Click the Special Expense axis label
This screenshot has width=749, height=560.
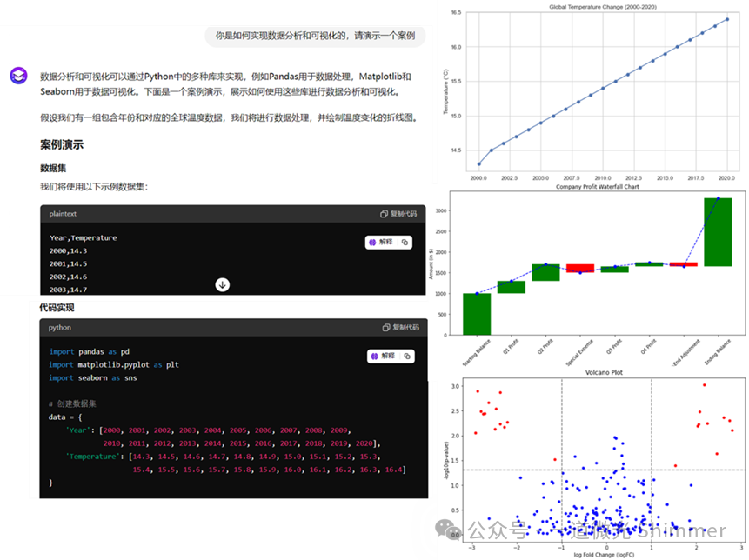coord(579,352)
